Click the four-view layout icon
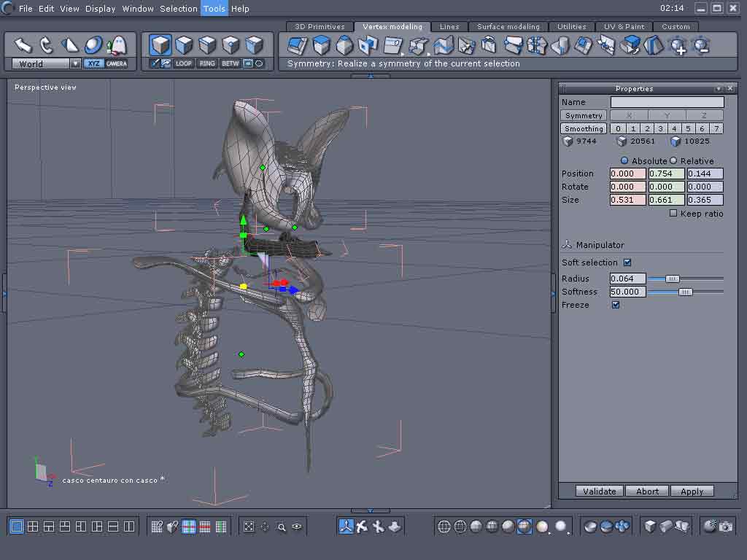Screen dimensions: 747x560 coord(33,526)
